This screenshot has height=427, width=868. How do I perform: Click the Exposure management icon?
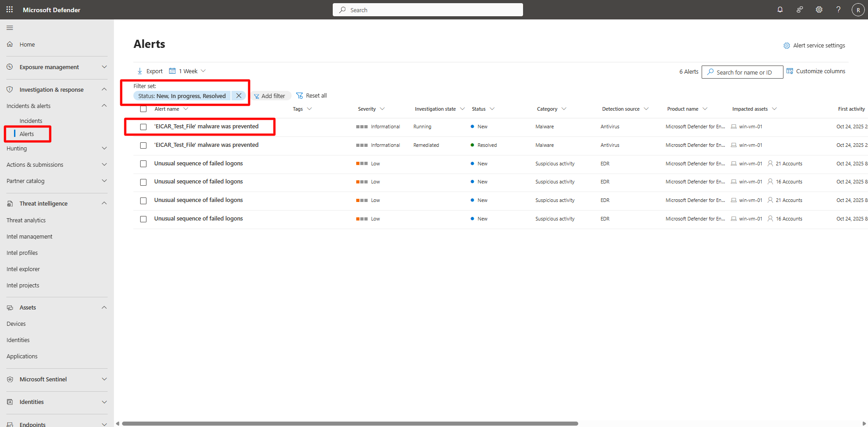tap(9, 67)
